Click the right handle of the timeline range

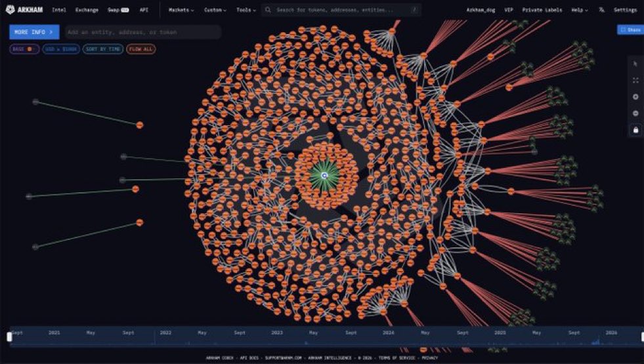[641, 337]
